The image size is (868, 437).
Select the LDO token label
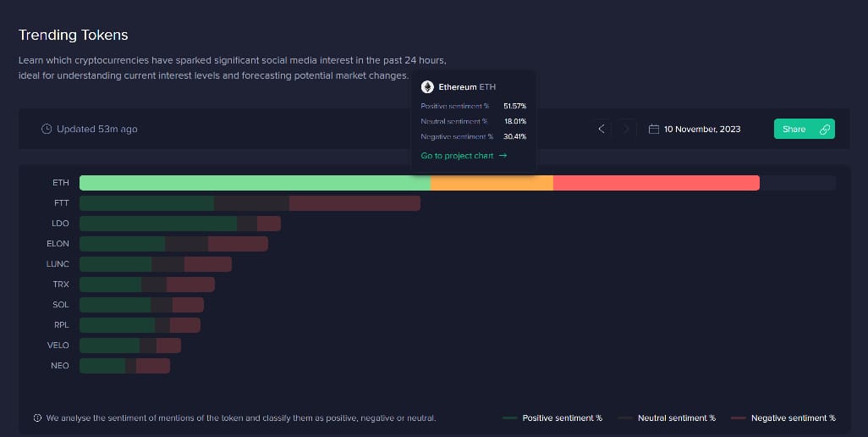[x=60, y=224]
